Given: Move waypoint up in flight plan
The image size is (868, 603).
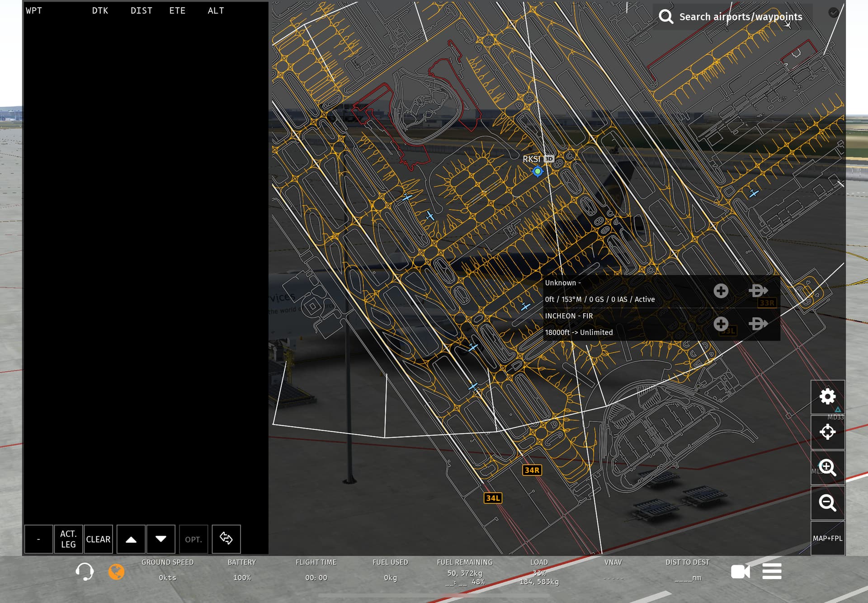Looking at the screenshot, I should (131, 539).
